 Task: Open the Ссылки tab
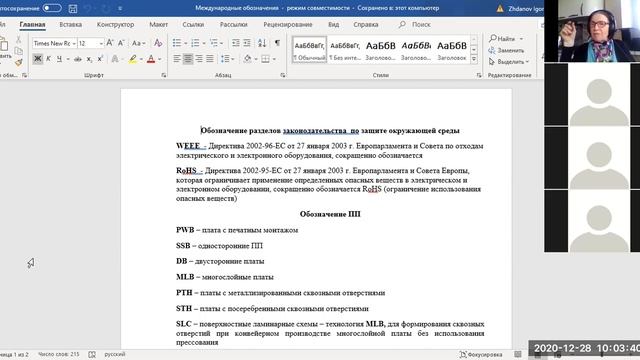click(193, 24)
